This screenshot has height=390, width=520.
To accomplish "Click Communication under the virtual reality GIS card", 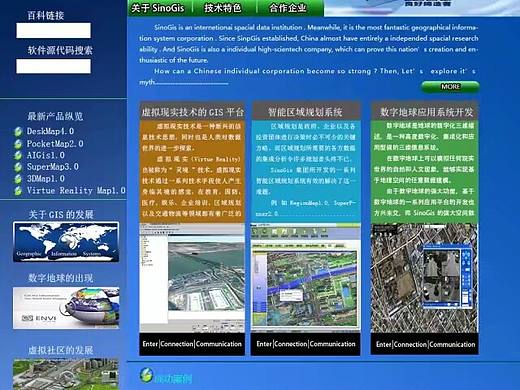I will [x=219, y=344].
